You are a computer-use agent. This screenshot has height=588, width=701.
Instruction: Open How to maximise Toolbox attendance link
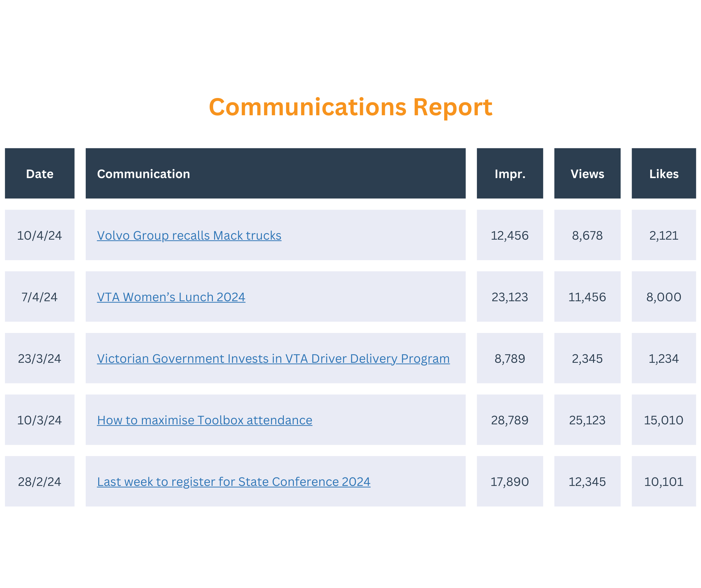tap(204, 420)
